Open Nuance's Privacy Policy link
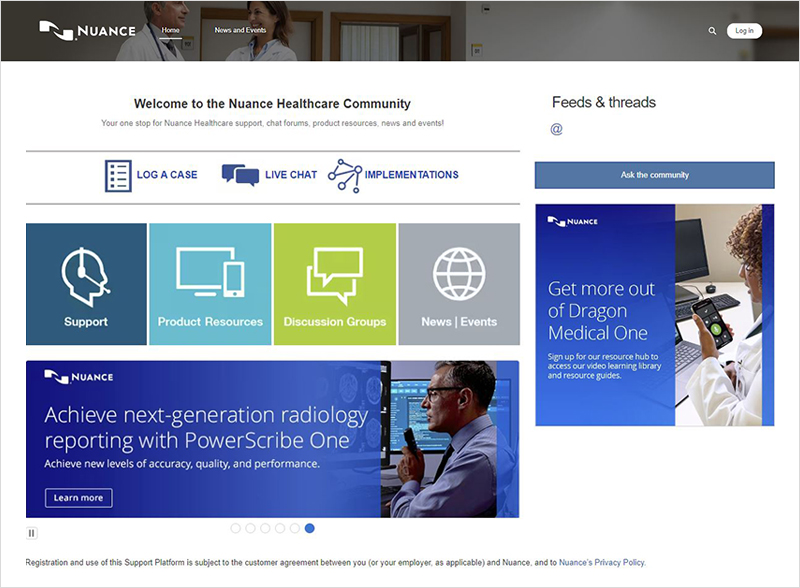 [602, 562]
